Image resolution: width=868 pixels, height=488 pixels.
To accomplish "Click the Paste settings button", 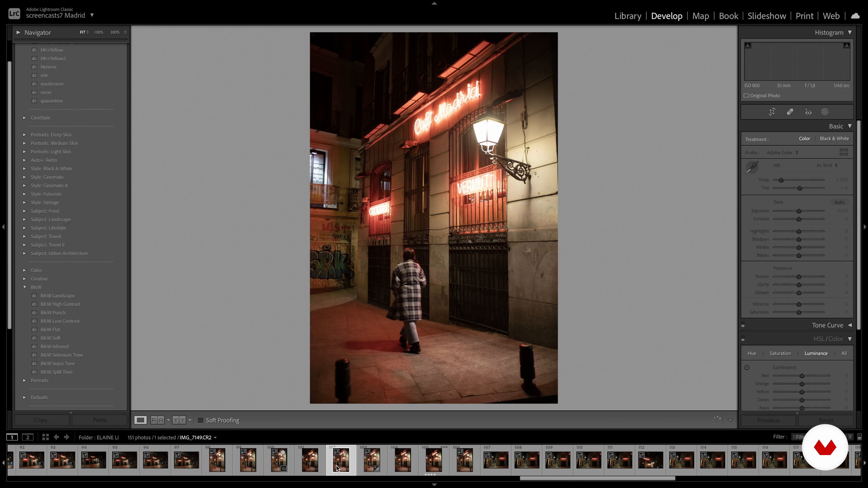I will 100,420.
